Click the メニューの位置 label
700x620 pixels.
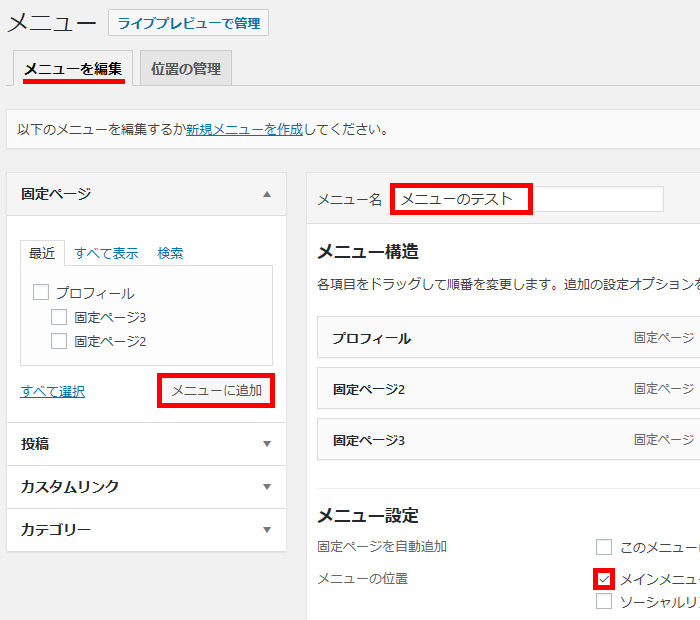[362, 578]
